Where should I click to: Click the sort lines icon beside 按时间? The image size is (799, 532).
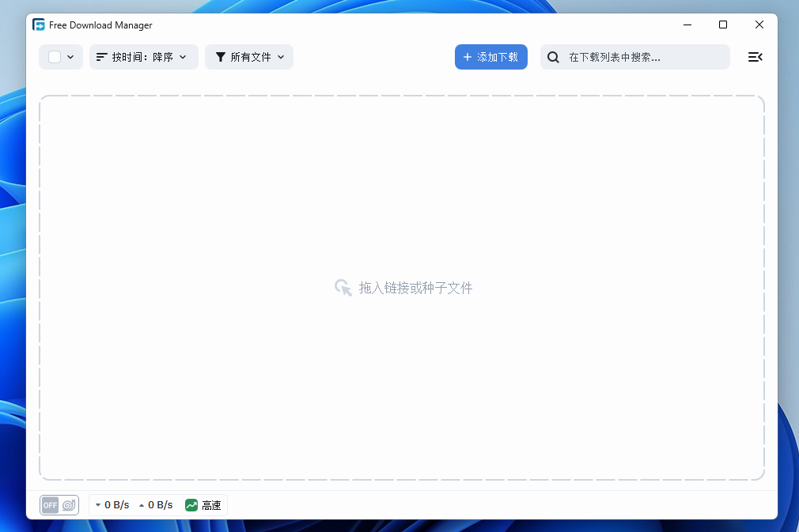101,57
